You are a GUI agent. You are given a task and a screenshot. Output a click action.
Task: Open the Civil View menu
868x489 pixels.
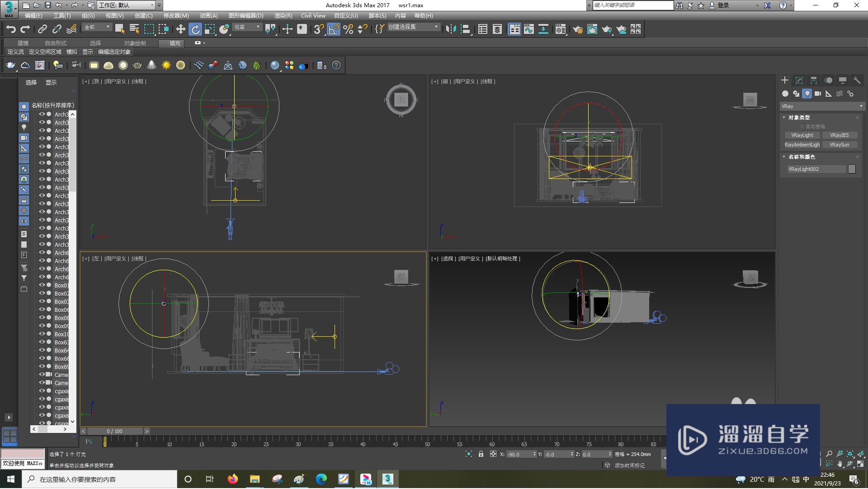click(313, 16)
